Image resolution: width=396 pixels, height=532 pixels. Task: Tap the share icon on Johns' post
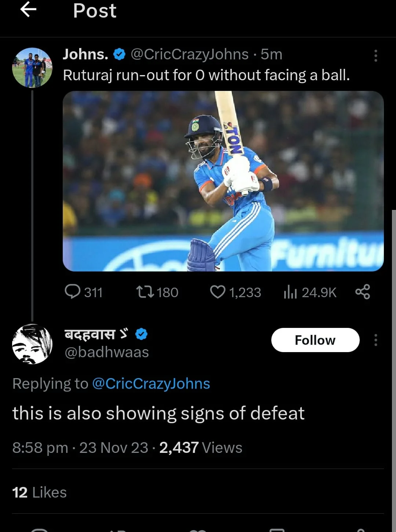click(363, 292)
